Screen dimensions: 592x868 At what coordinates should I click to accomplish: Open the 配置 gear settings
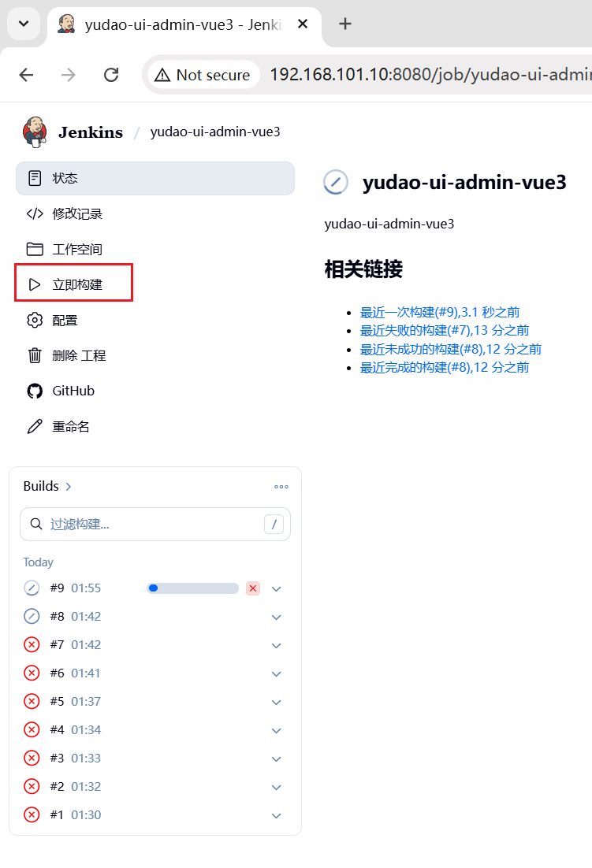[53, 320]
